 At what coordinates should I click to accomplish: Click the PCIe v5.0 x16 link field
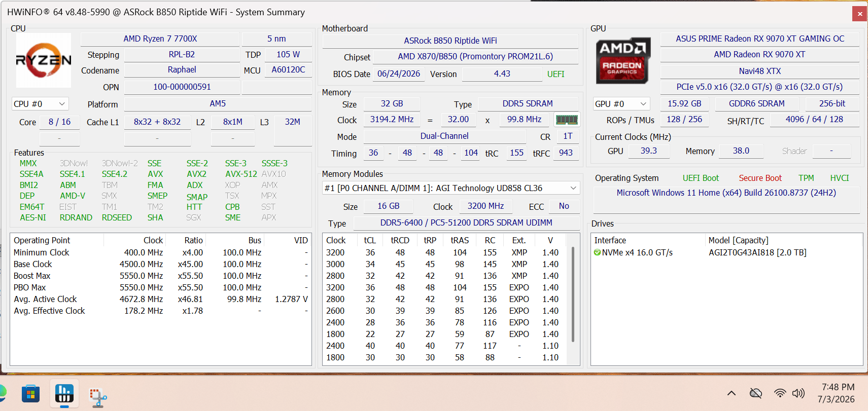(x=760, y=87)
